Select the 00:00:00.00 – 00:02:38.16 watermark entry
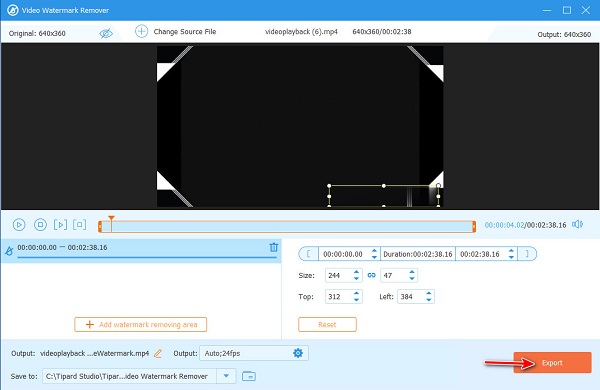Screen dimensions: 600x390 coord(141,251)
